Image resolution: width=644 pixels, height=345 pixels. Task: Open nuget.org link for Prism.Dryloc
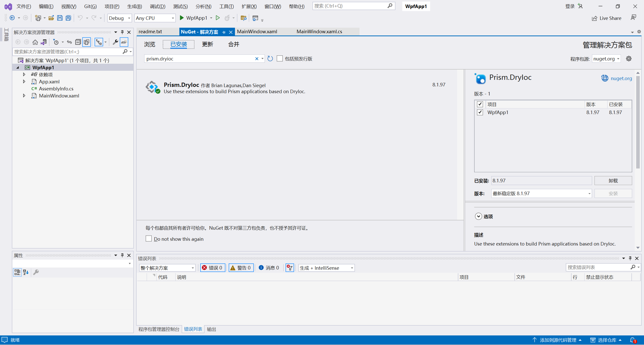click(621, 78)
